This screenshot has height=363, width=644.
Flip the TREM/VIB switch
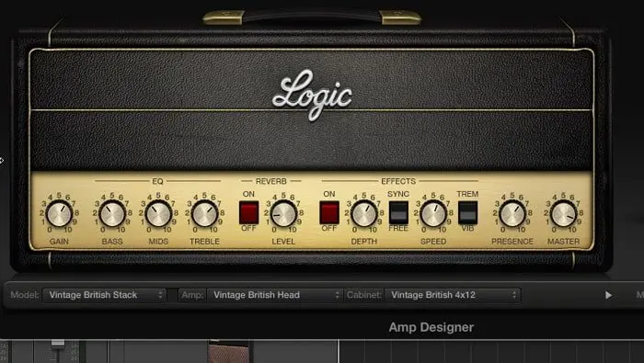[x=467, y=212]
